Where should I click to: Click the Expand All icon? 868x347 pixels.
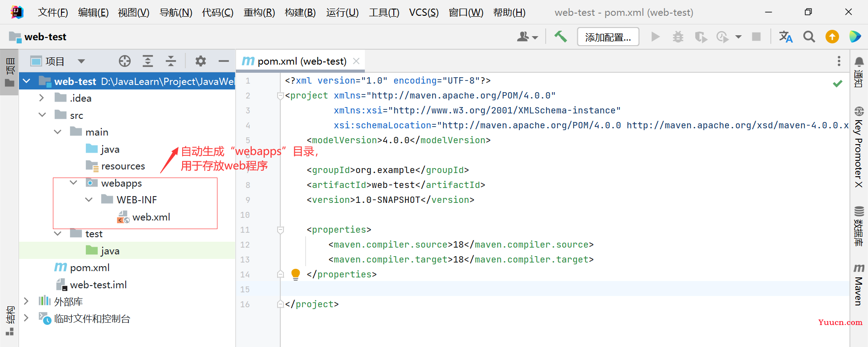click(148, 61)
